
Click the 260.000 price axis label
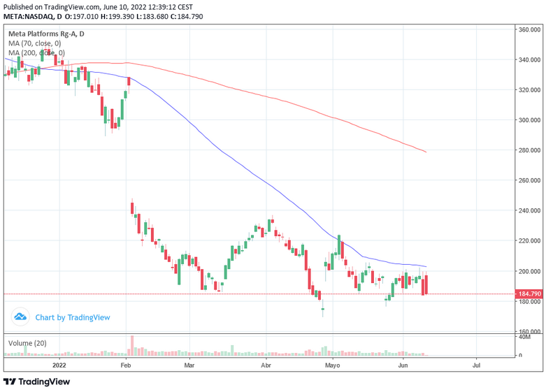(529, 180)
